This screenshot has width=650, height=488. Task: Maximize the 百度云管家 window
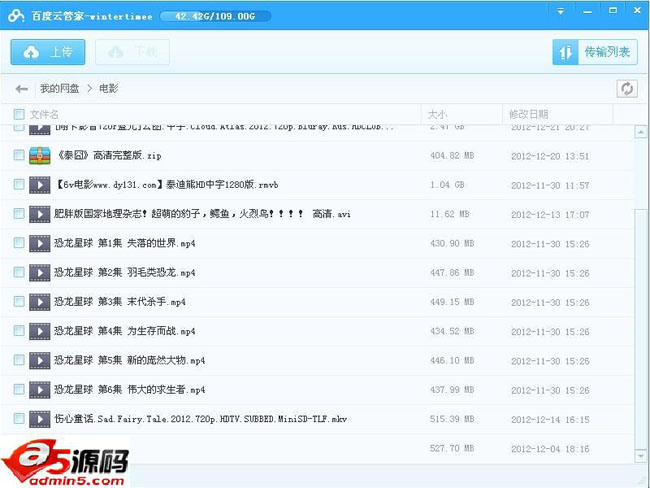click(613, 10)
